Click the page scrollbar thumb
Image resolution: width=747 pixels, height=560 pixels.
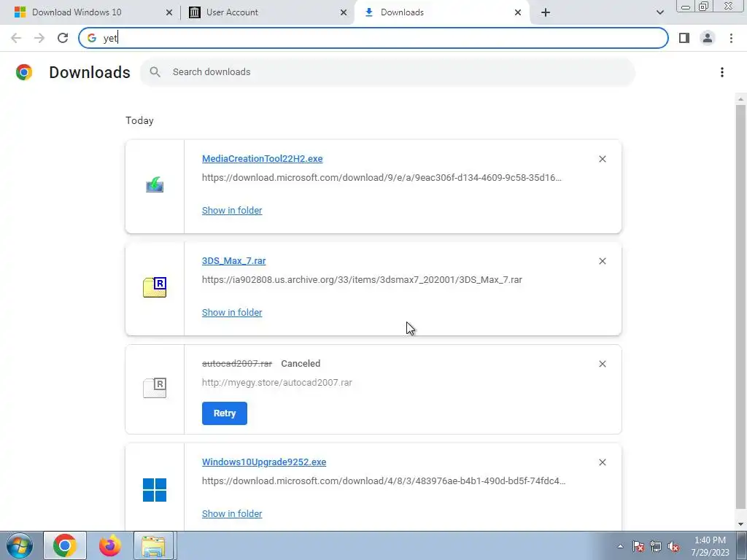pos(740,306)
